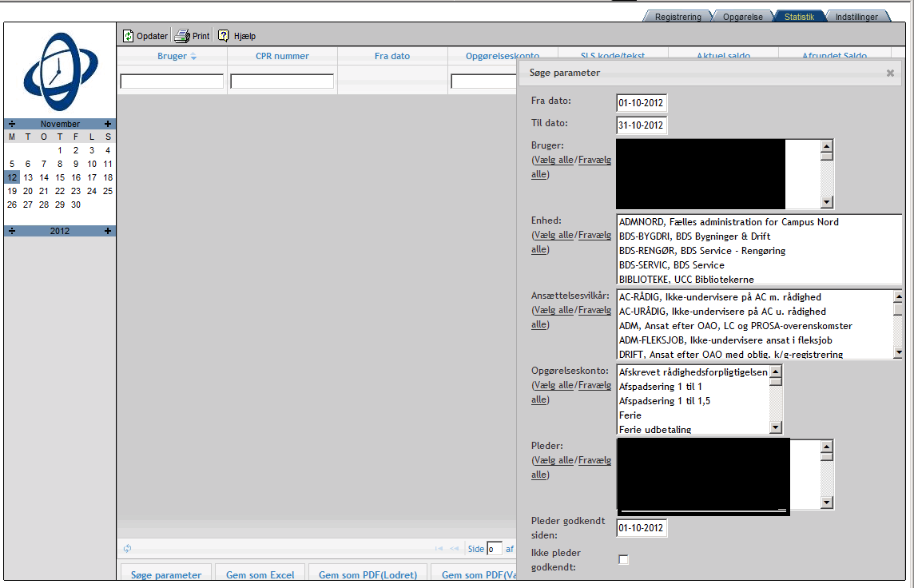The width and height of the screenshot is (914, 588).
Task: Click the grid reload icon beside the pager
Action: coord(128,548)
